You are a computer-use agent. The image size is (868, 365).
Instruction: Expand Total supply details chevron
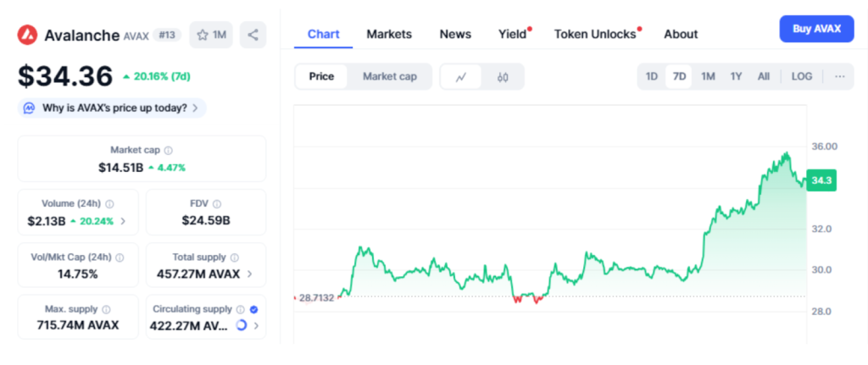(250, 274)
